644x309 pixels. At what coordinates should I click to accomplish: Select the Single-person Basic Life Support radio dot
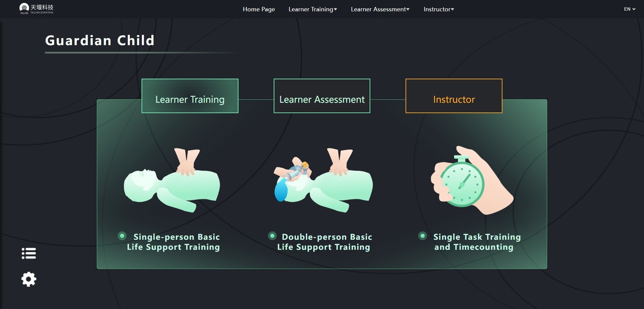[x=122, y=236]
